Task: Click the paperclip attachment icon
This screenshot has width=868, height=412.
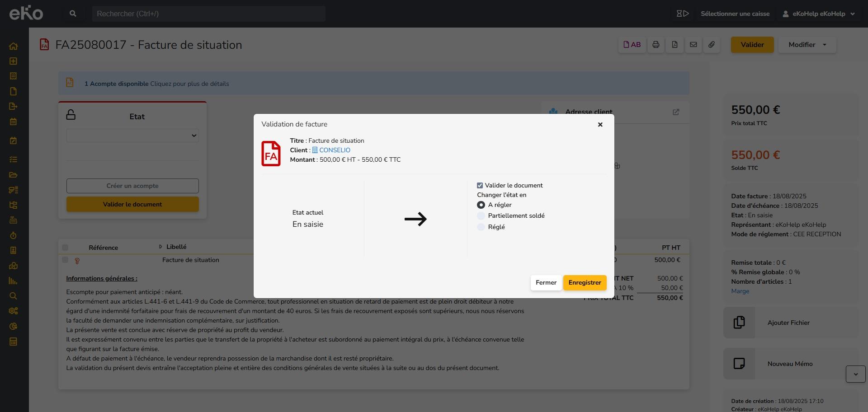Action: (x=712, y=45)
